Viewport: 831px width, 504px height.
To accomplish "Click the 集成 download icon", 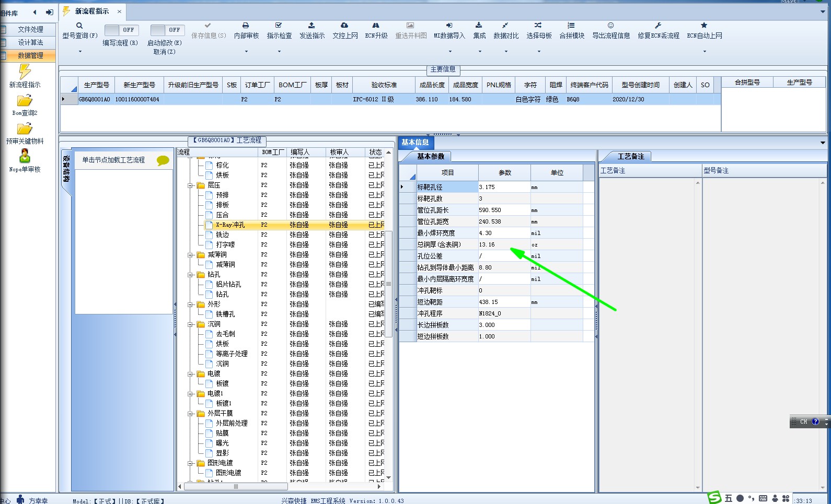I will click(x=479, y=25).
